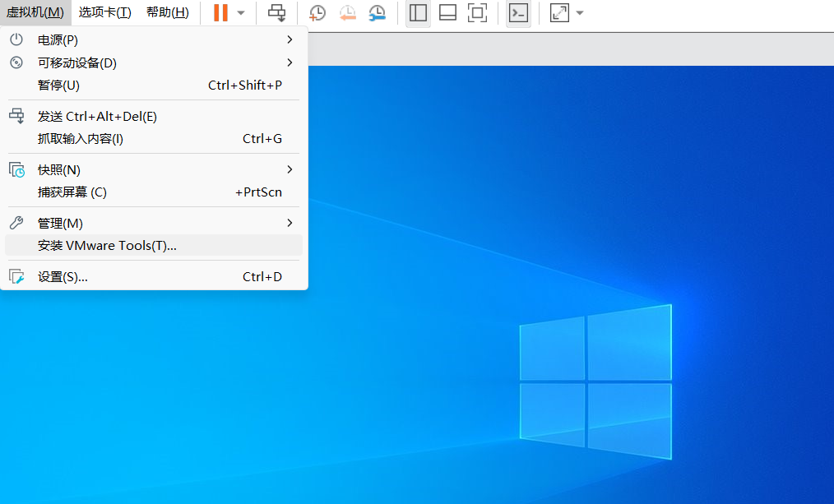Click the Ctrl+Shift+P shortcut text
The image size is (834, 504).
pos(245,85)
